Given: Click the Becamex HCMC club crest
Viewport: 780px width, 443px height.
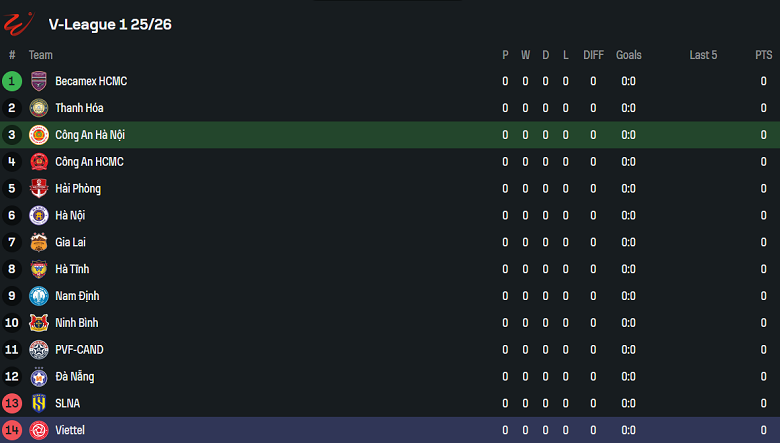Looking at the screenshot, I should (x=39, y=81).
